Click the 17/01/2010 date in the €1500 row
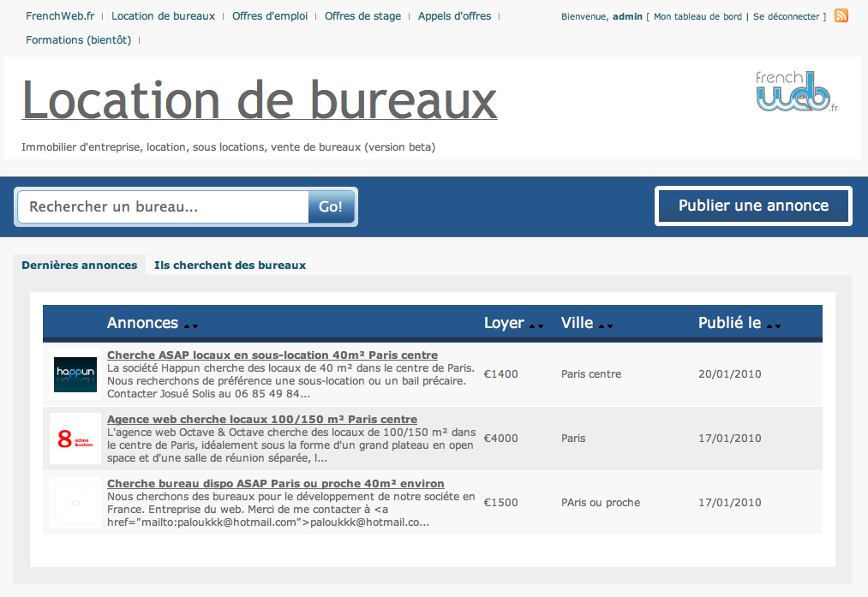Viewport: 868px width, 597px height. [x=729, y=503]
